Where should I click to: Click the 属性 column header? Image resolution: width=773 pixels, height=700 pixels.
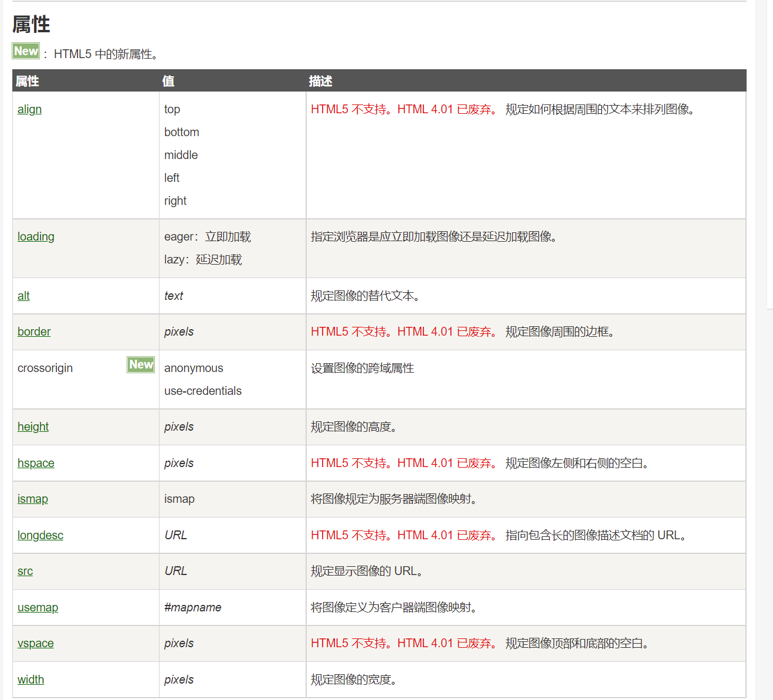[27, 82]
